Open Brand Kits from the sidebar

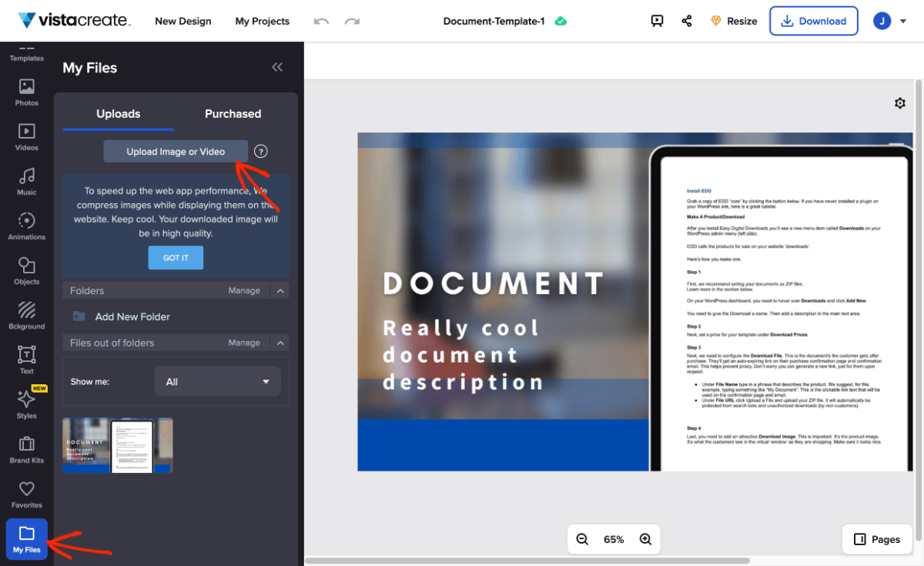tap(26, 448)
